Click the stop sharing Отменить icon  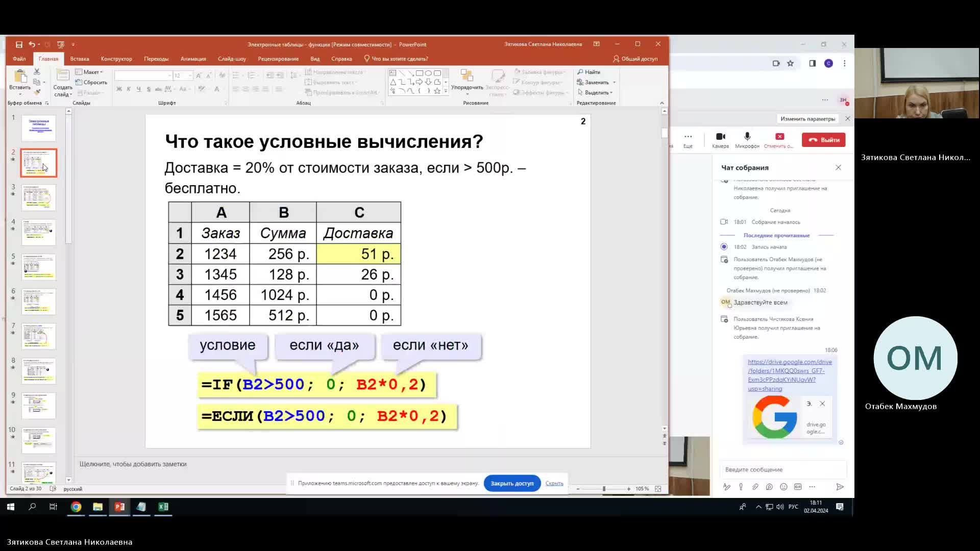779,140
